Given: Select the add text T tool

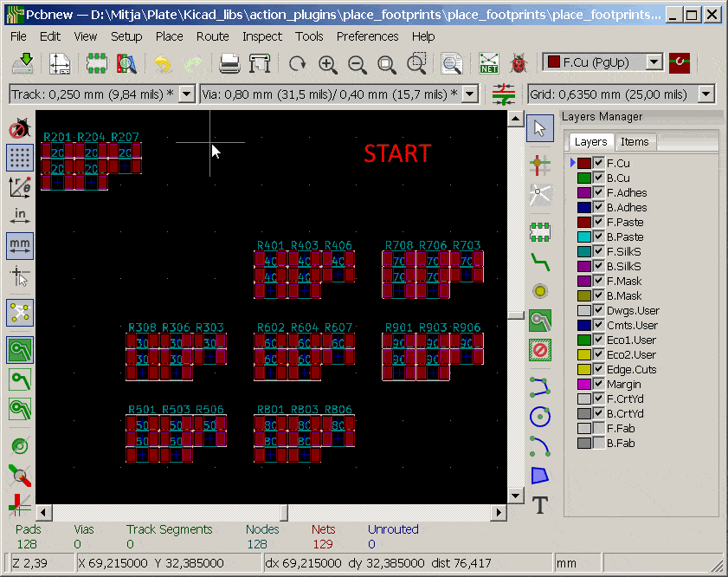Looking at the screenshot, I should 540,505.
